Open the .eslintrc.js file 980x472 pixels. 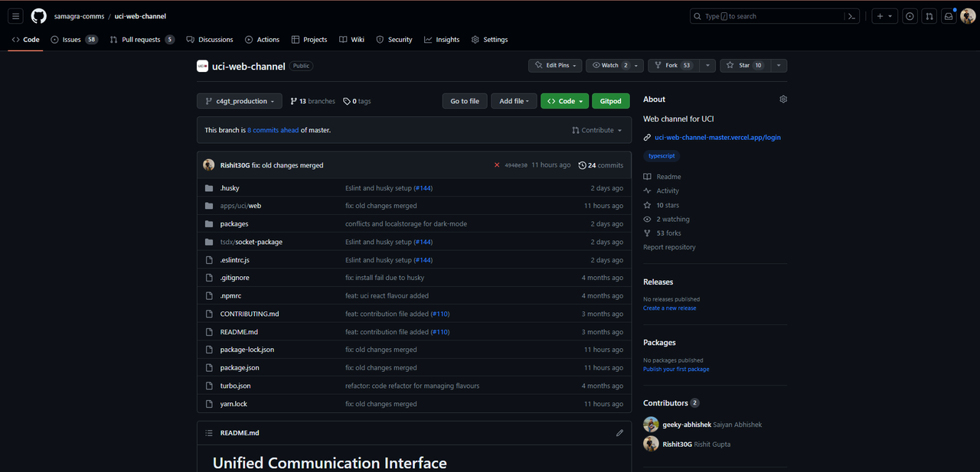(235, 260)
